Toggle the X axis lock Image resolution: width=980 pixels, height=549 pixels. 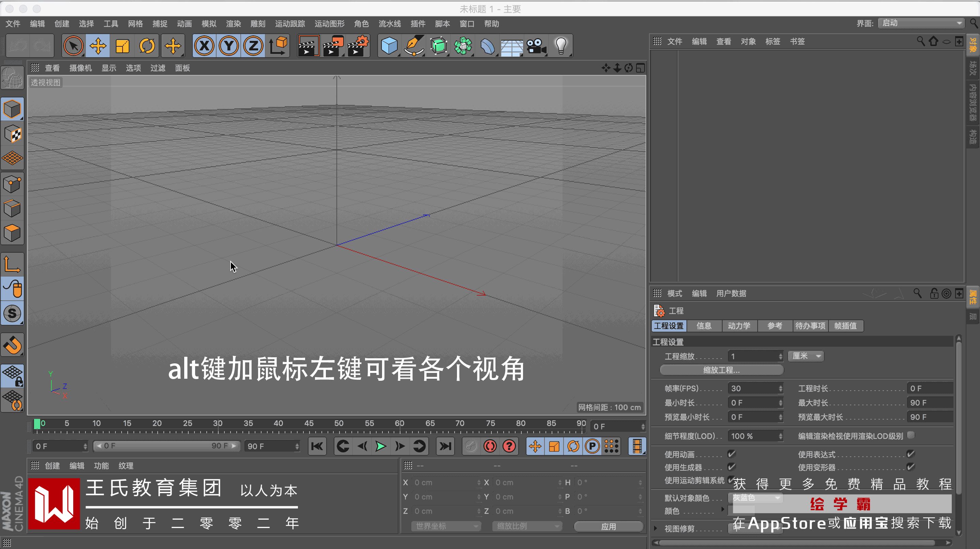tap(204, 46)
